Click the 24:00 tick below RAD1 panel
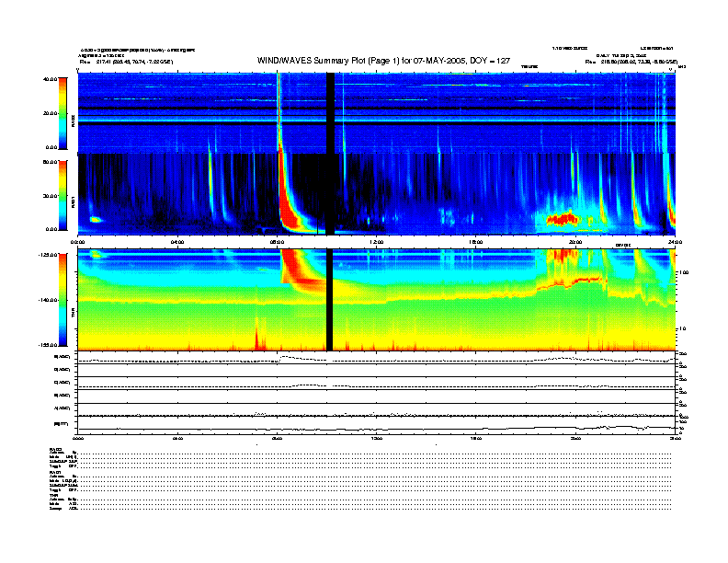728x563 pixels. (675, 242)
